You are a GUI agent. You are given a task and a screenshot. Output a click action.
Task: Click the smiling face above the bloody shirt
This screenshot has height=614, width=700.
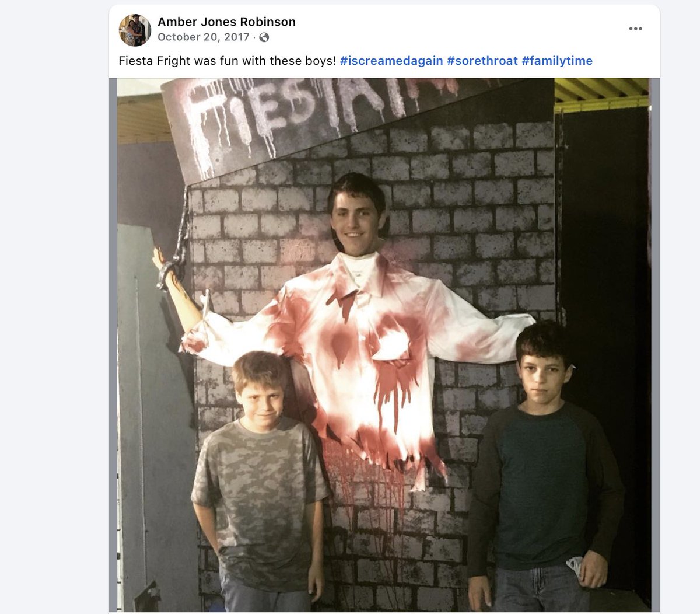click(356, 219)
